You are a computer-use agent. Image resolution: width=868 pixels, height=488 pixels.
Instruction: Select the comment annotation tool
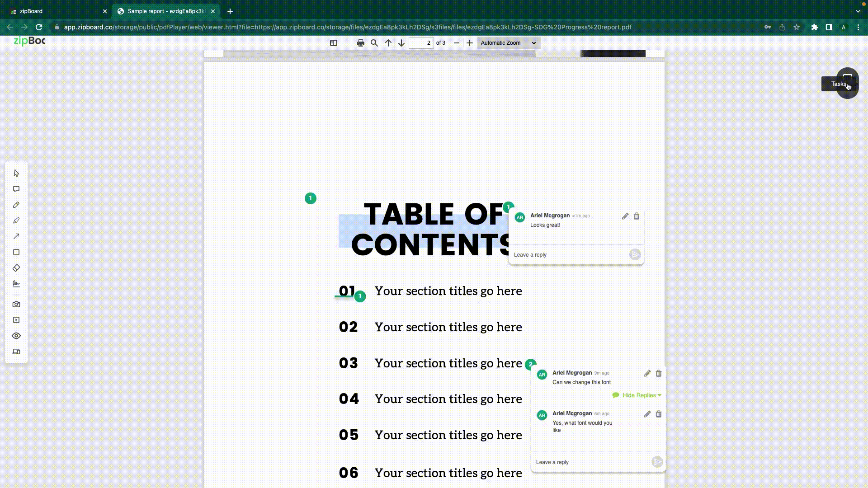point(16,189)
